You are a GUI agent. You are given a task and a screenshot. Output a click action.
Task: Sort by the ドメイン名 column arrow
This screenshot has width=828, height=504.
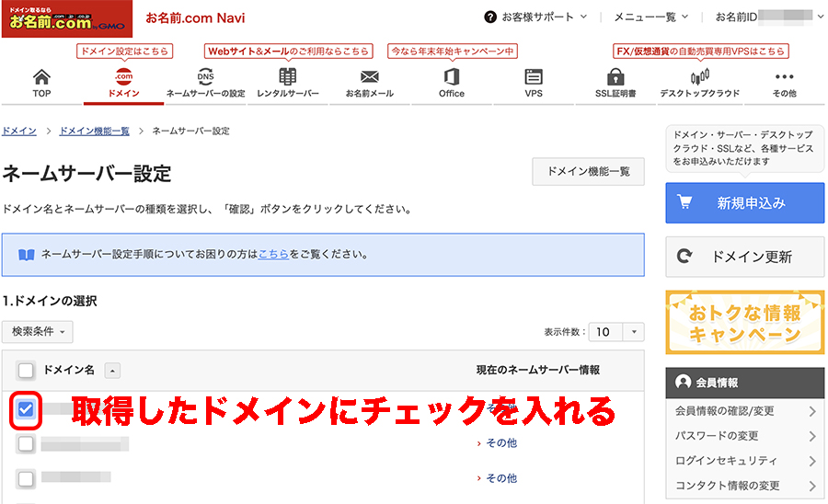click(x=112, y=371)
